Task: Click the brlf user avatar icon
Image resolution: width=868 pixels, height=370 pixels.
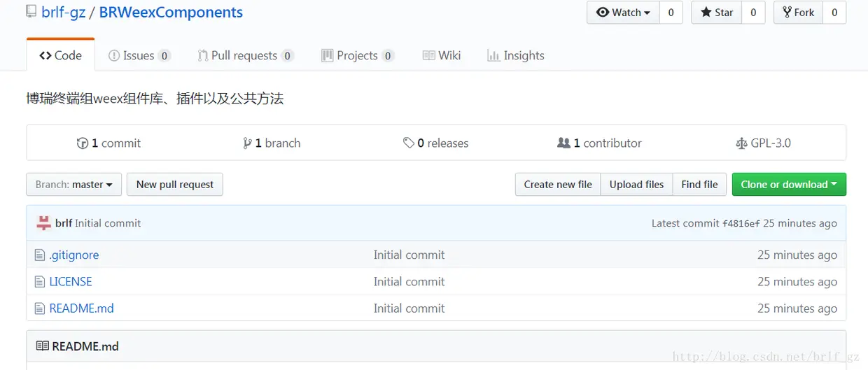Action: 44,223
